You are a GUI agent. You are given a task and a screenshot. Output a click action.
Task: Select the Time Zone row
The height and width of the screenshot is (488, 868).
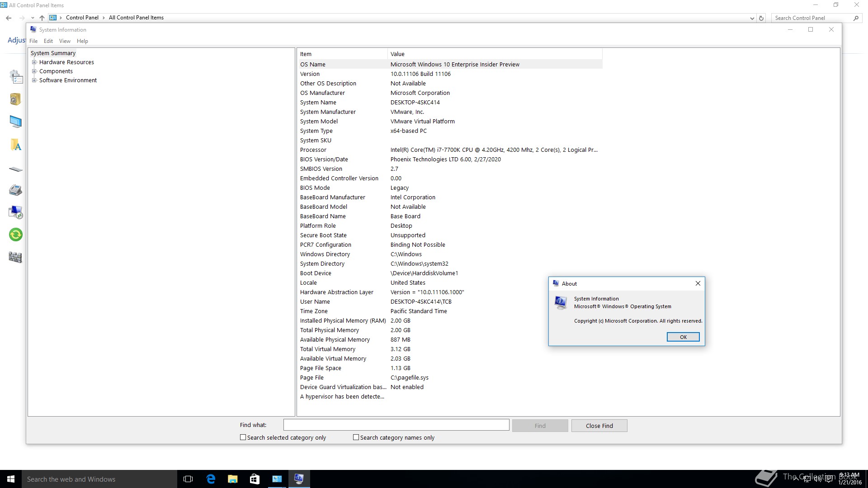[450, 311]
